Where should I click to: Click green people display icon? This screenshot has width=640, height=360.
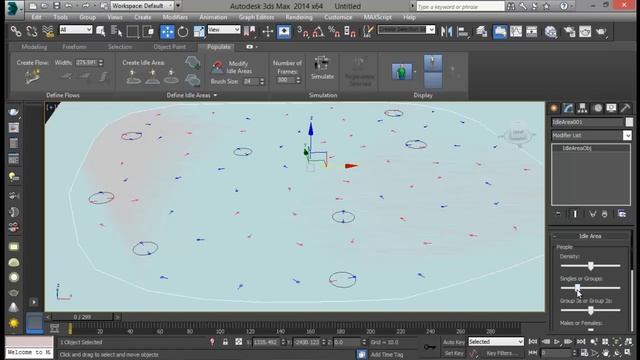[x=402, y=71]
